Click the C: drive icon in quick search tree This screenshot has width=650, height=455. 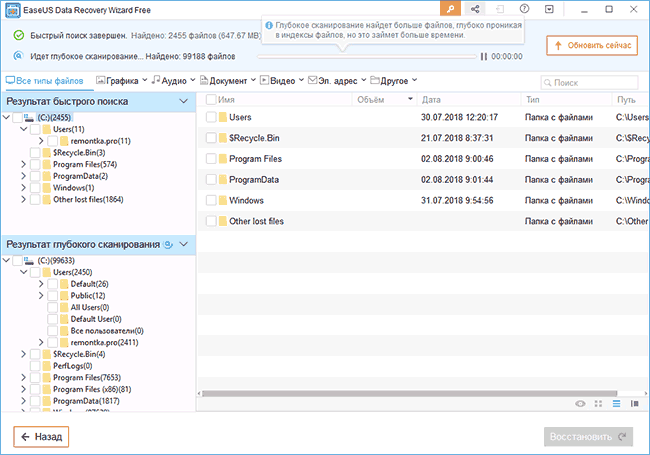click(x=29, y=118)
